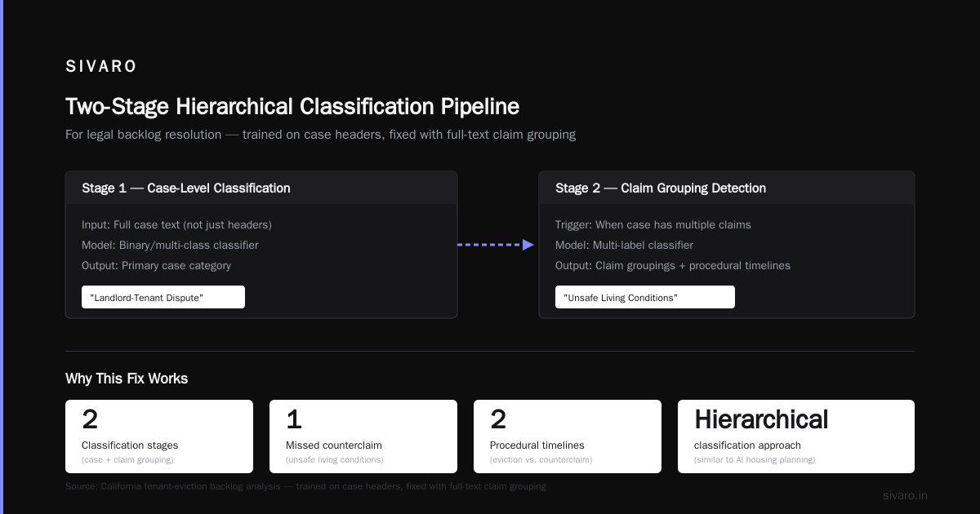Click '(similar to AI housing planning)' caption
The height and width of the screenshot is (514, 980).
(755, 460)
